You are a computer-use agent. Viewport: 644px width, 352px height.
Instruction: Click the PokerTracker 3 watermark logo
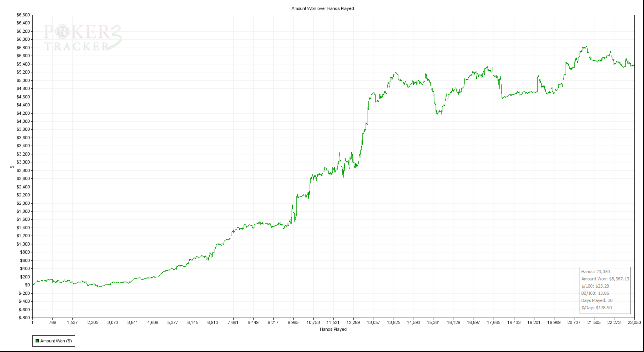pyautogui.click(x=82, y=38)
